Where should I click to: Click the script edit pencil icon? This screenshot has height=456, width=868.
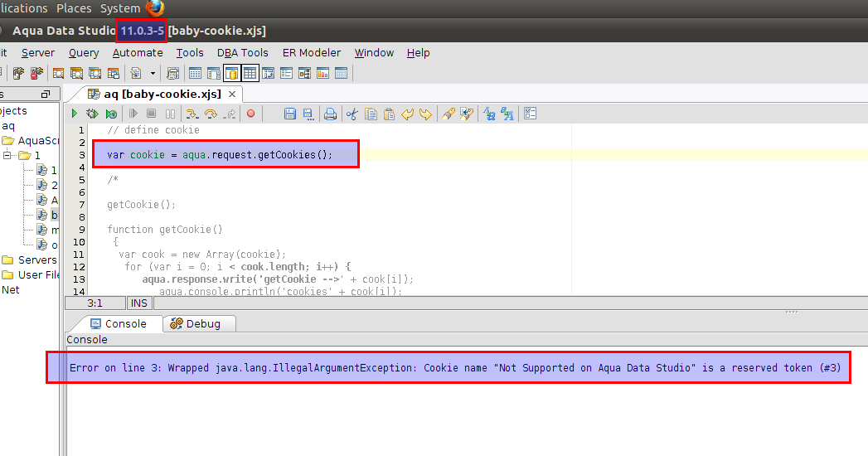tap(136, 73)
